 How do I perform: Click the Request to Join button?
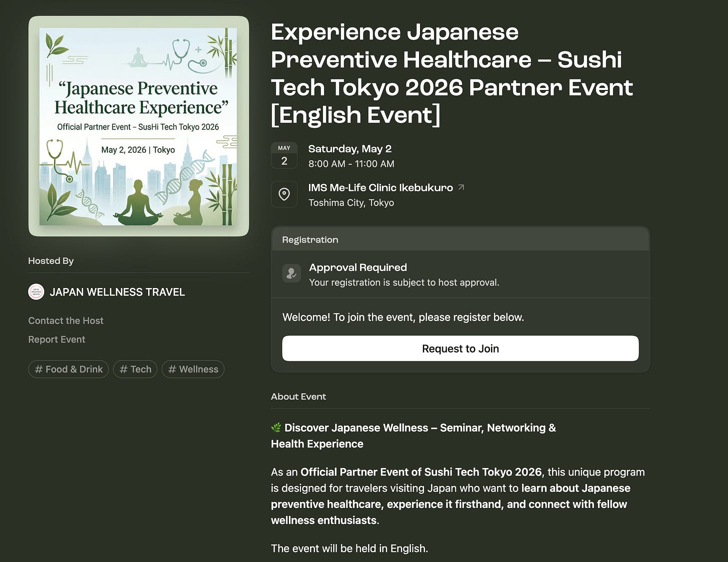coord(460,348)
